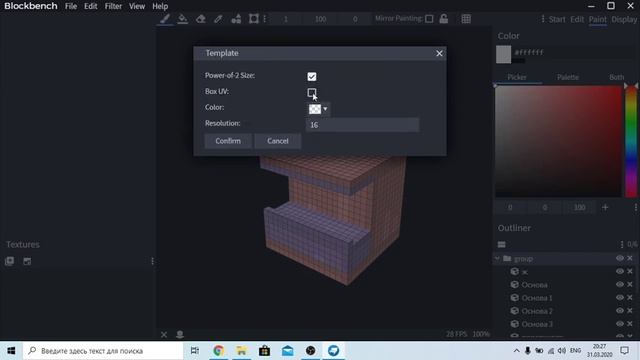Show hidden system tray icons
This screenshot has width=640, height=360.
[516, 351]
